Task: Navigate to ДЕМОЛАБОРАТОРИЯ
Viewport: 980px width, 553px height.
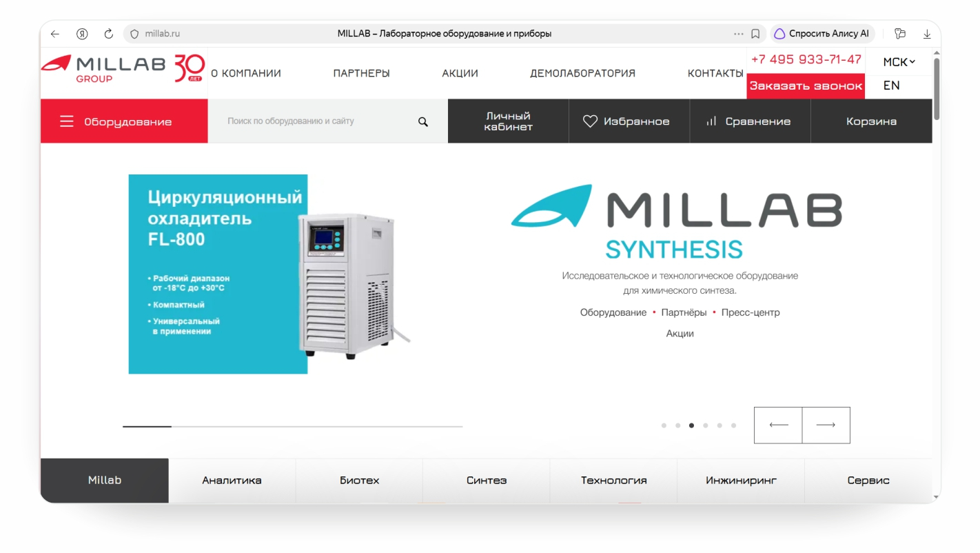Action: tap(582, 73)
